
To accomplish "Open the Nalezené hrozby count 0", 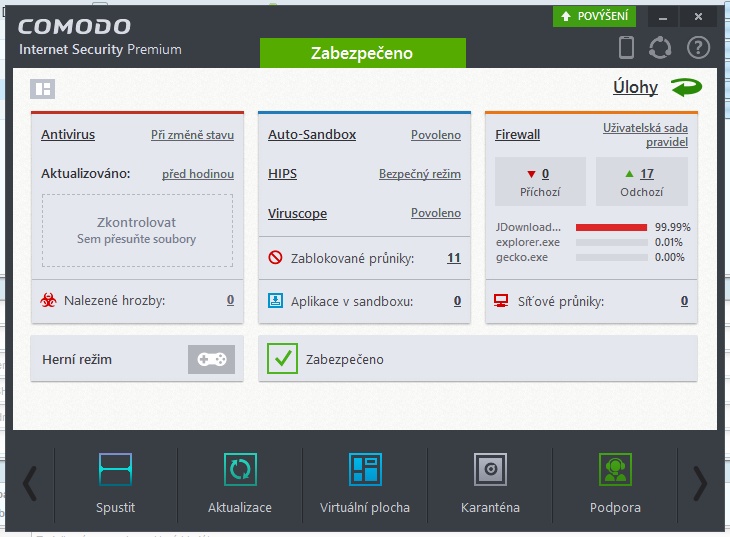I will coord(230,300).
